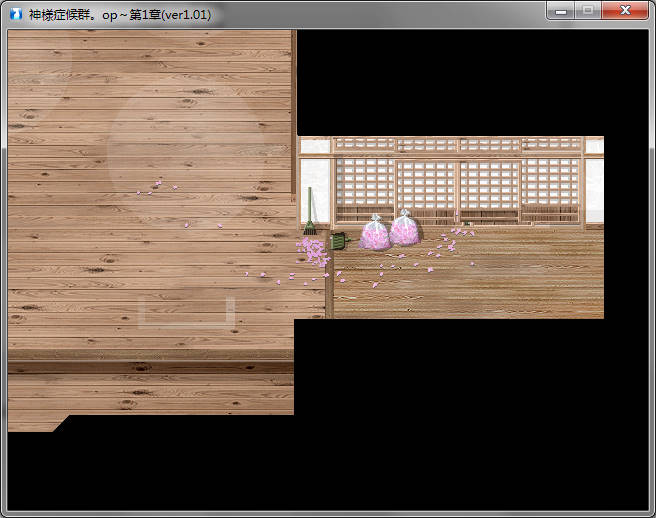Click the dark wooden step near the bottom left
The width and height of the screenshot is (656, 518).
click(150, 367)
